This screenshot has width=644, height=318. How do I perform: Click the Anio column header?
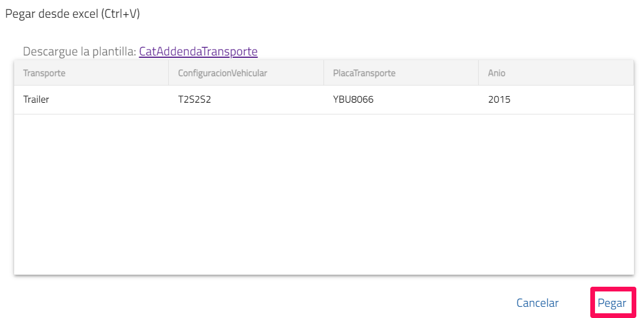click(496, 73)
